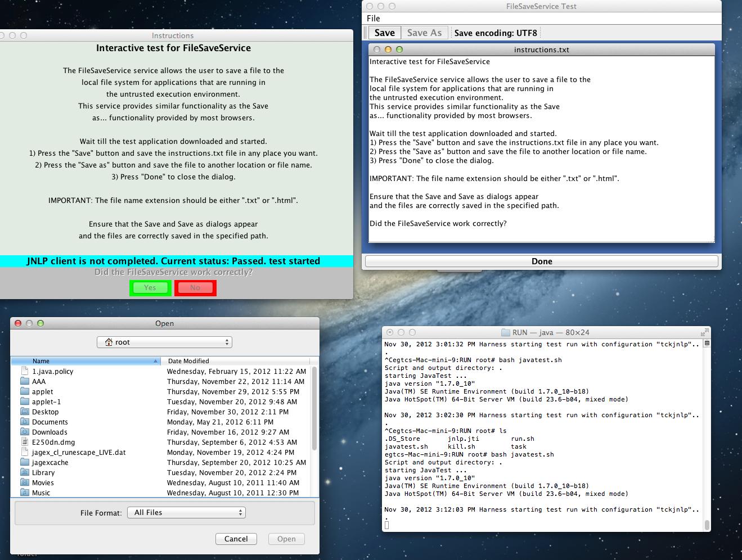Click the Downloads folder icon

pyautogui.click(x=24, y=432)
